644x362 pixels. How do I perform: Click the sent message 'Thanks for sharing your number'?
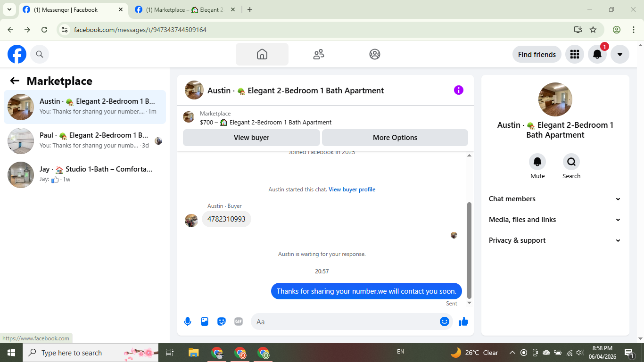(x=366, y=291)
